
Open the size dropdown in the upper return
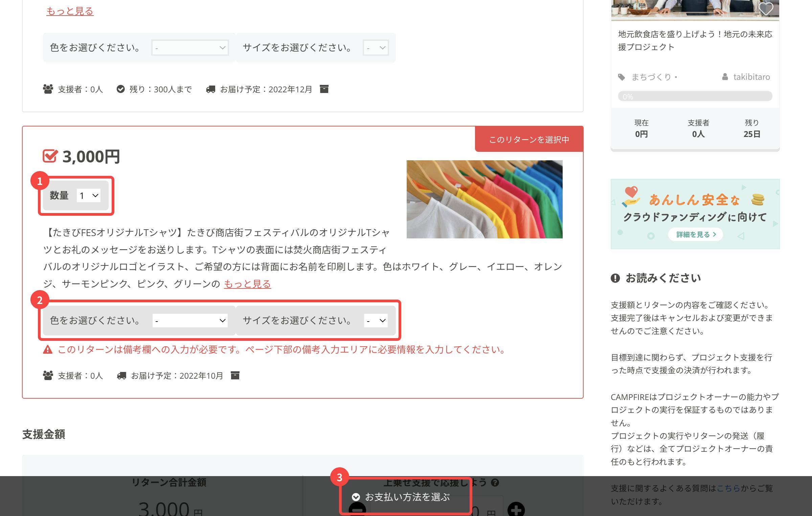pyautogui.click(x=376, y=48)
